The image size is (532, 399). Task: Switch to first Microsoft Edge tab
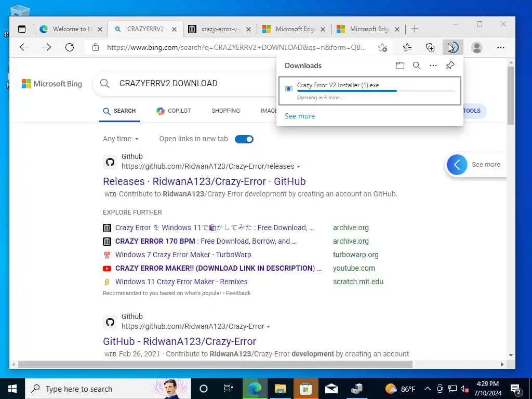pyautogui.click(x=294, y=29)
